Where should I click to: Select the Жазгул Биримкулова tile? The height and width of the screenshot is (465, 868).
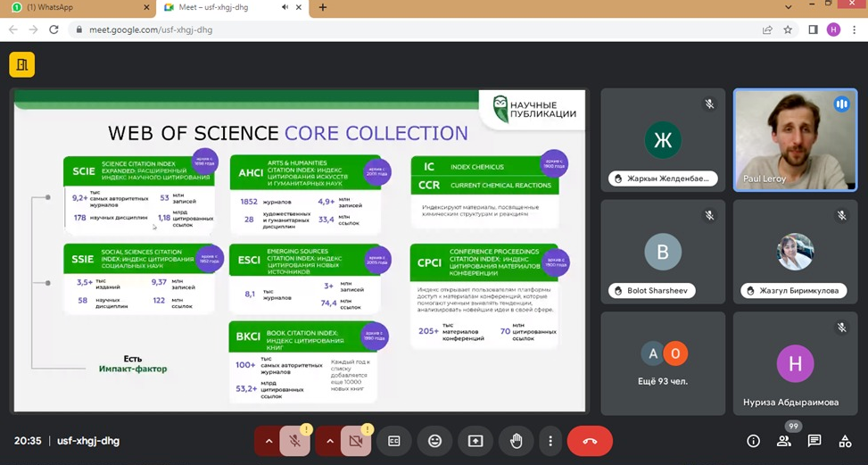click(x=795, y=252)
